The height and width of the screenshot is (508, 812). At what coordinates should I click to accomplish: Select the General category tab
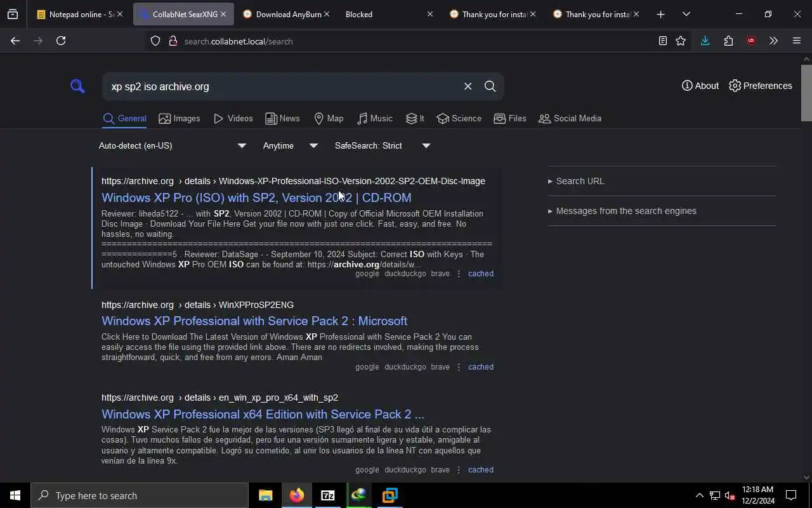[x=124, y=119]
